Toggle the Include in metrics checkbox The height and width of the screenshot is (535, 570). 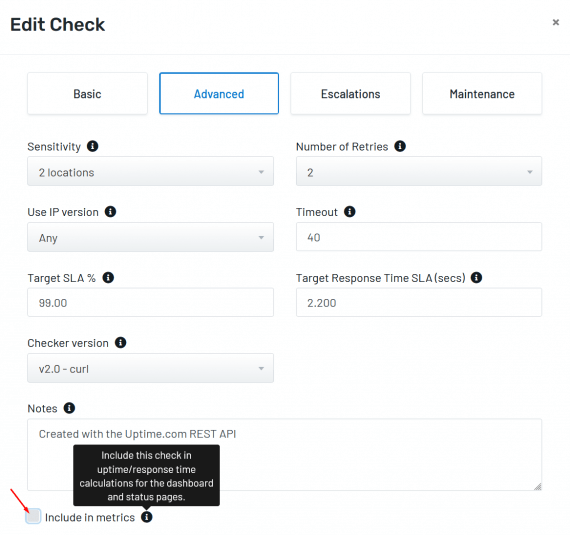33,516
